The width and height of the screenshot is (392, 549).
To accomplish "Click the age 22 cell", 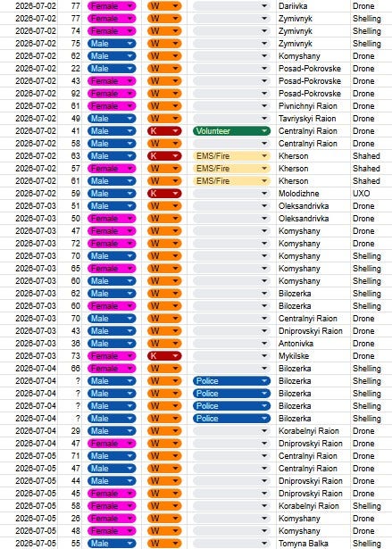I will click(70, 69).
